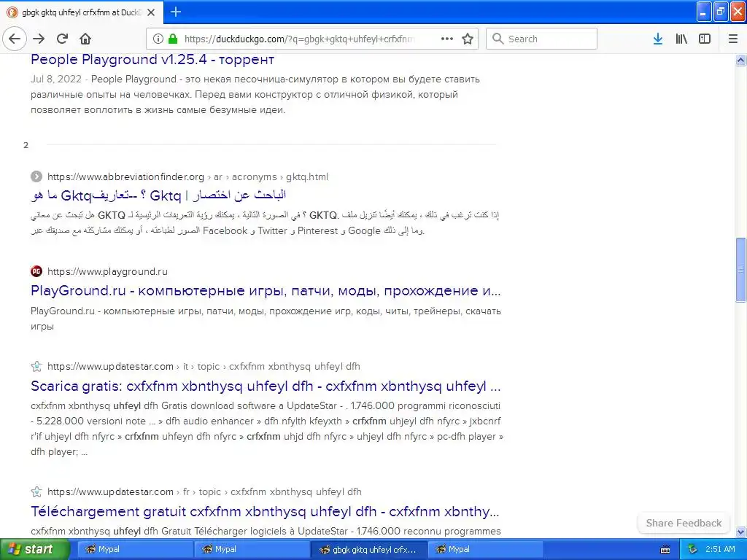747x560 pixels.
Task: Click scrollbar up arrow
Action: pyautogui.click(x=740, y=60)
